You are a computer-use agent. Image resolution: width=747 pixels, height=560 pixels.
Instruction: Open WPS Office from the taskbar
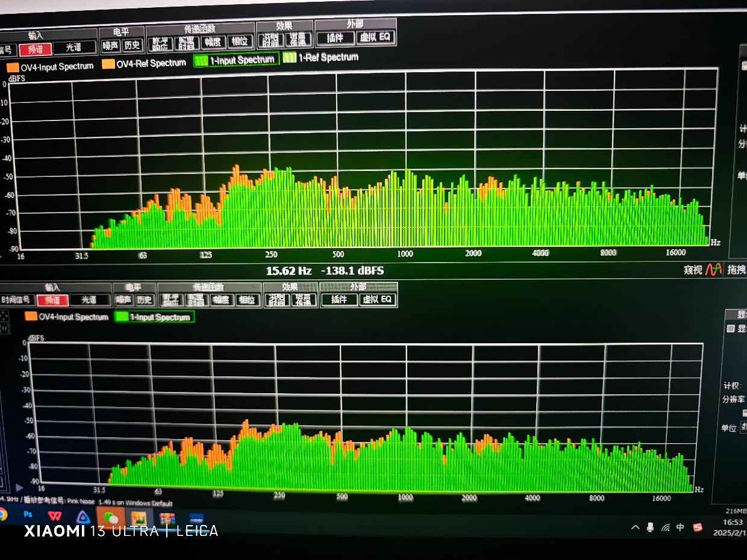(x=54, y=516)
